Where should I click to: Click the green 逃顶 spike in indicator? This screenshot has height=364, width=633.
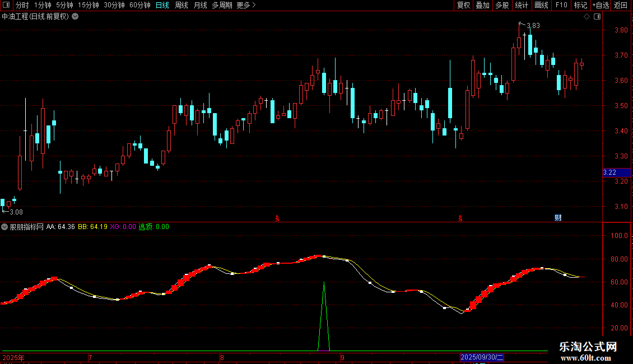point(324,317)
